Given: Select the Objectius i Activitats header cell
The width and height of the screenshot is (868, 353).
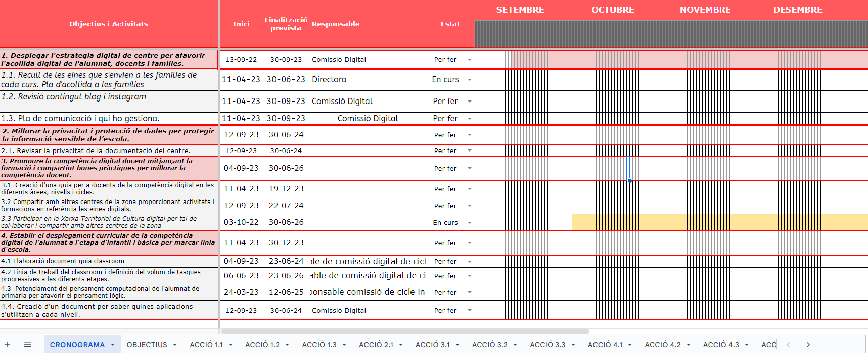Looking at the screenshot, I should pyautogui.click(x=109, y=24).
